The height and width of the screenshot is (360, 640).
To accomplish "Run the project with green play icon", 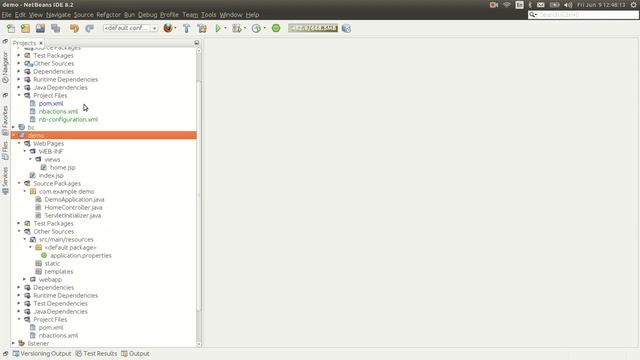I will (x=218, y=28).
